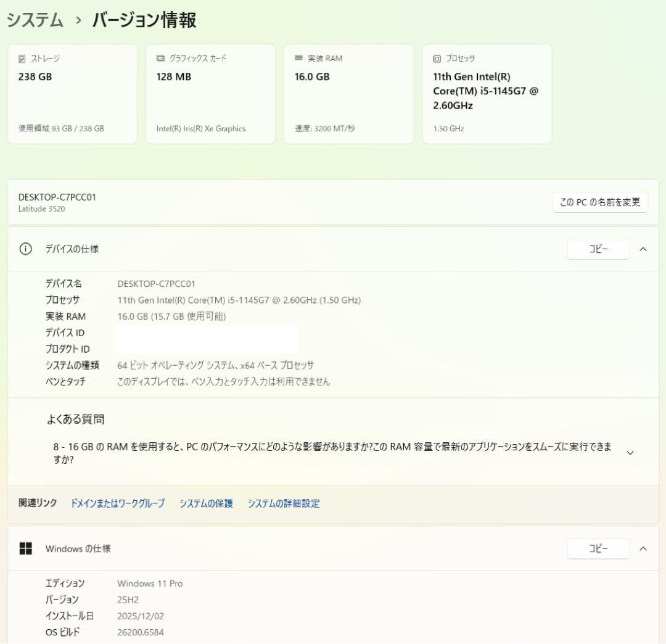Image resolution: width=666 pixels, height=644 pixels.
Task: Copy device specs with the コピー button
Action: click(x=598, y=249)
